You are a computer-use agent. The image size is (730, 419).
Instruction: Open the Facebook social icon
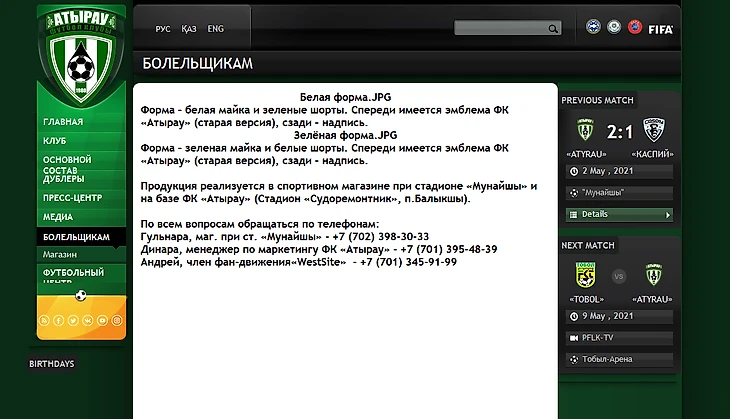click(59, 320)
